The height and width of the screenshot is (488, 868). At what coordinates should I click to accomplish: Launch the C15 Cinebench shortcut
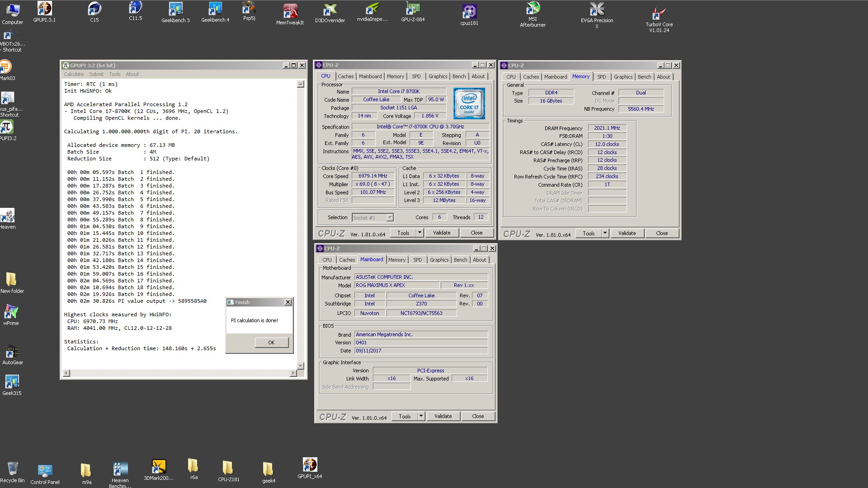94,12
